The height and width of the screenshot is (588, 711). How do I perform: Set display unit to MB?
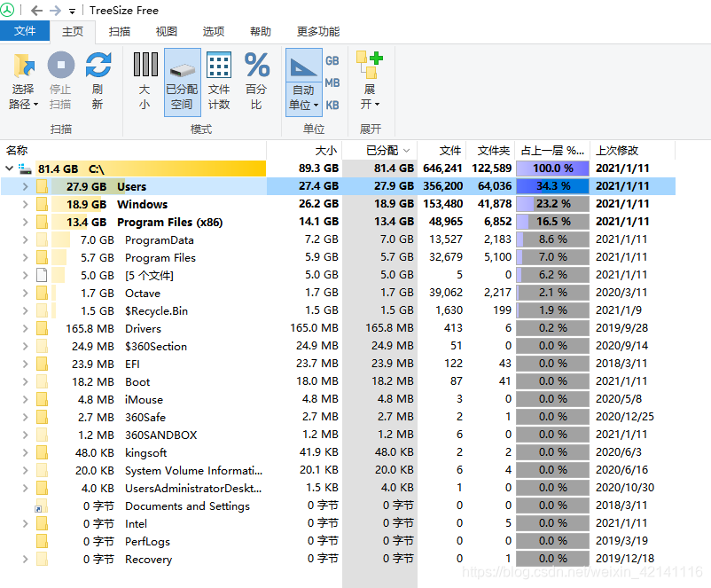point(332,82)
